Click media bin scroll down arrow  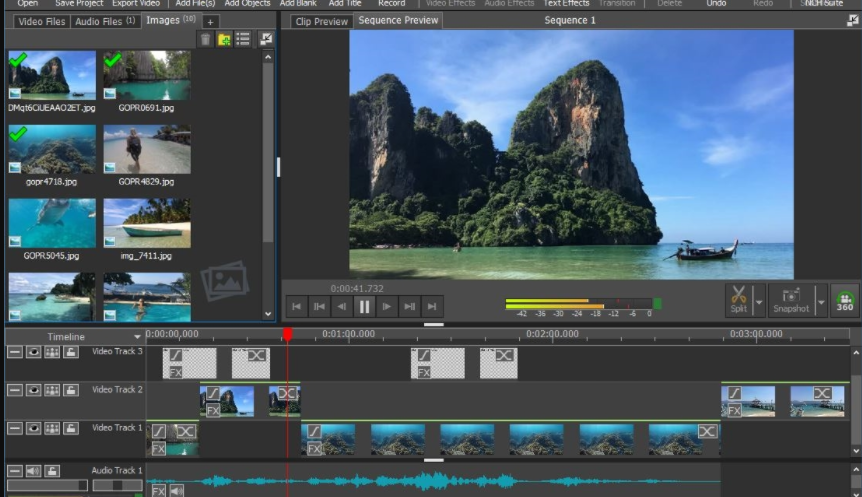pyautogui.click(x=268, y=314)
